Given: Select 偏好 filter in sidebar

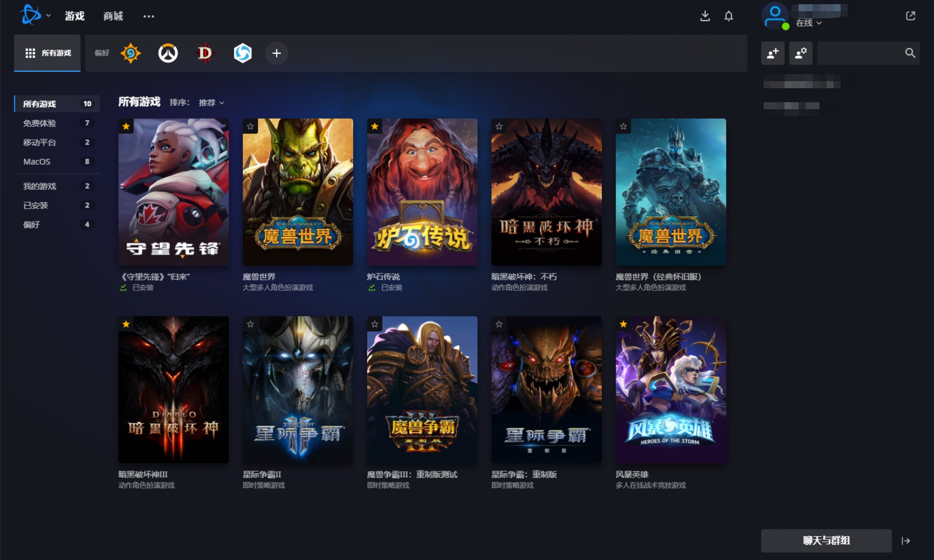Looking at the screenshot, I should (x=57, y=224).
